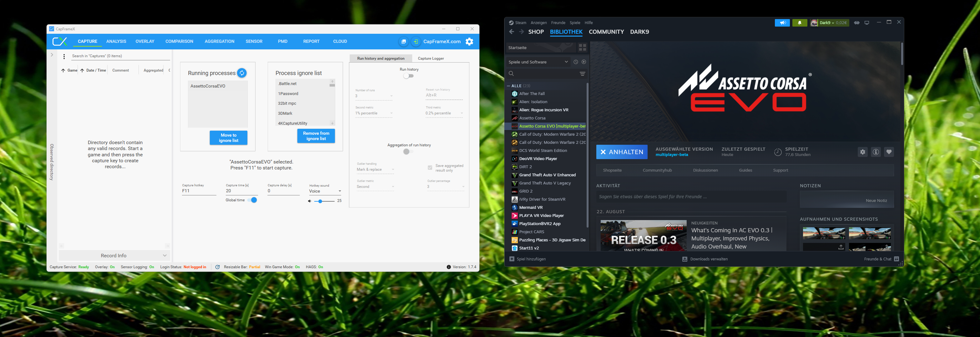Click the CapFrameX login icon
This screenshot has width=980, height=337.
tap(416, 42)
